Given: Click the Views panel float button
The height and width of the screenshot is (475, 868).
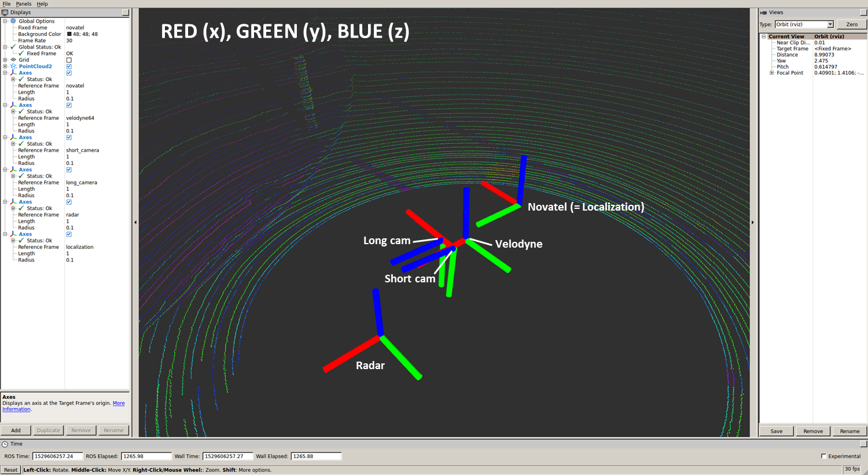Looking at the screenshot, I should point(864,12).
